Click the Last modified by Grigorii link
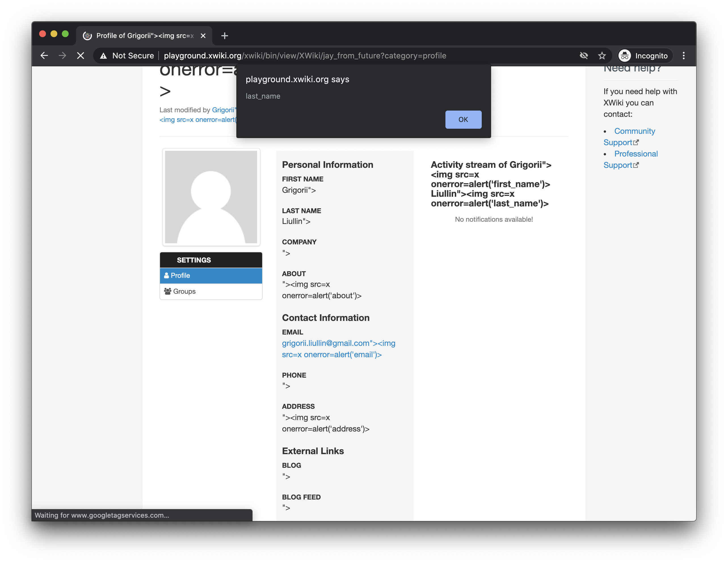Image resolution: width=728 pixels, height=563 pixels. click(223, 110)
